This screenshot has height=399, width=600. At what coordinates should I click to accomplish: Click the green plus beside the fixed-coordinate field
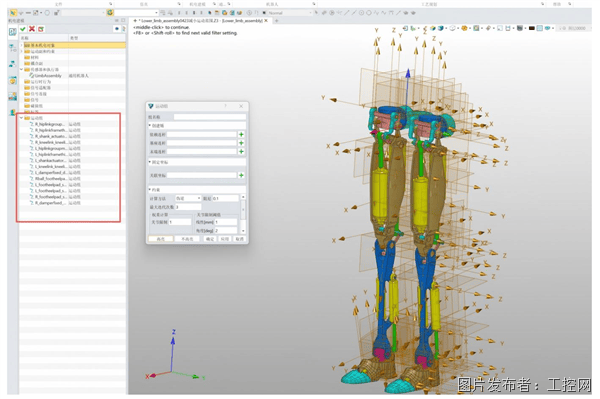click(241, 175)
